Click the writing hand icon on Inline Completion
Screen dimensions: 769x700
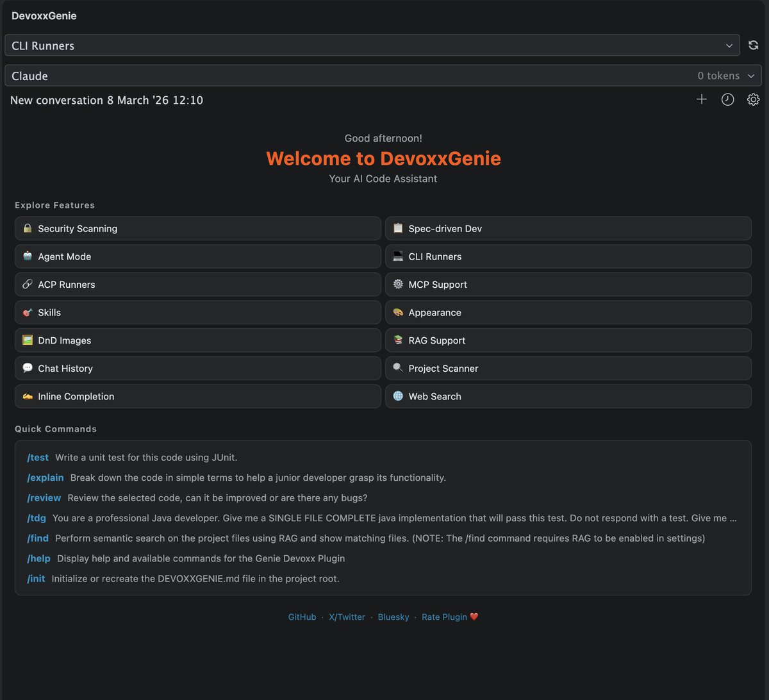(27, 396)
